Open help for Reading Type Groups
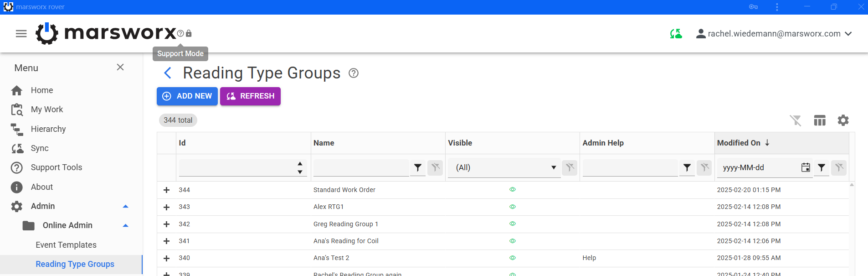868x276 pixels. 354,73
